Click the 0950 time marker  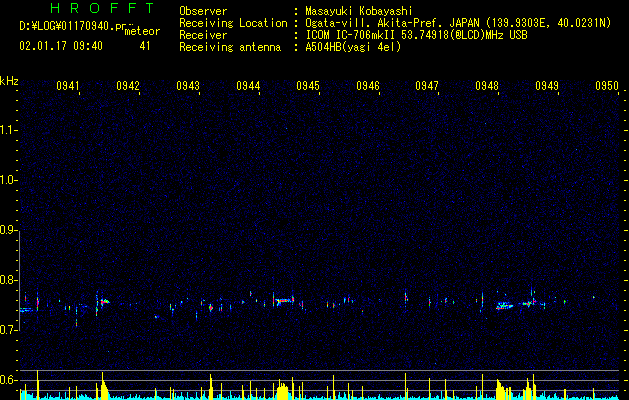[x=607, y=86]
